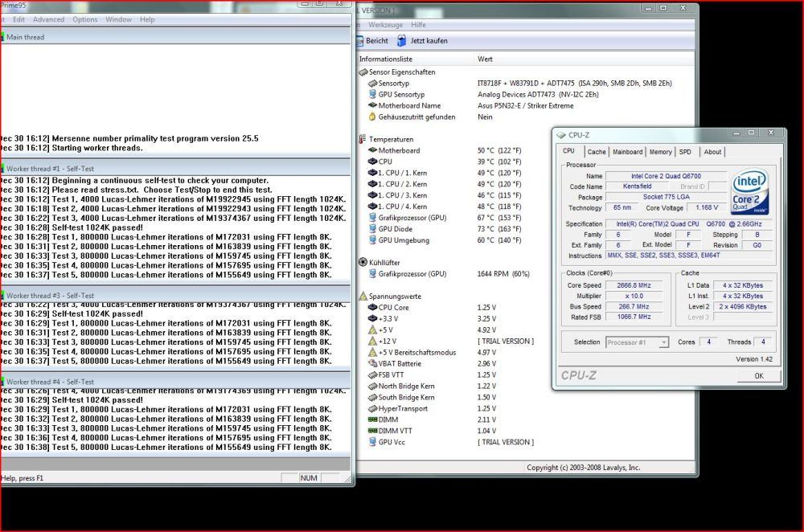Click the Jetzt kaufen toolbar button label

pyautogui.click(x=429, y=40)
